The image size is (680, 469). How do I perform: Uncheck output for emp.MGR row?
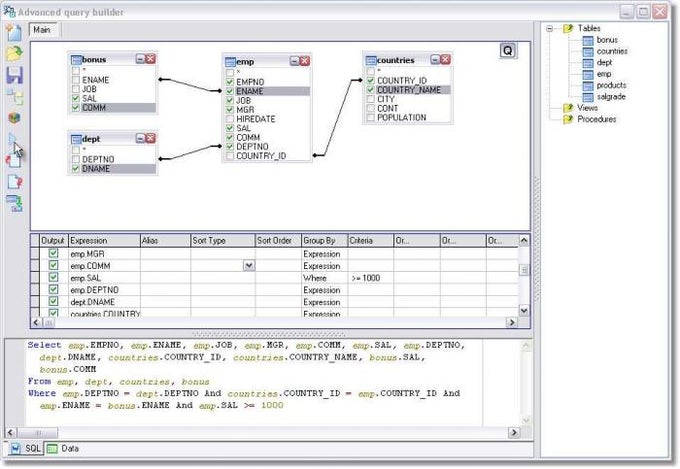click(x=53, y=253)
